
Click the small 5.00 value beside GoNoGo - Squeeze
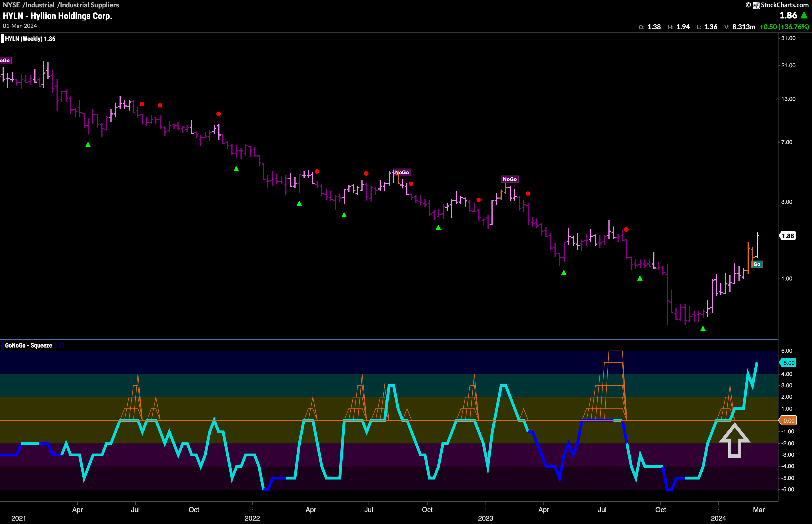[x=59, y=345]
